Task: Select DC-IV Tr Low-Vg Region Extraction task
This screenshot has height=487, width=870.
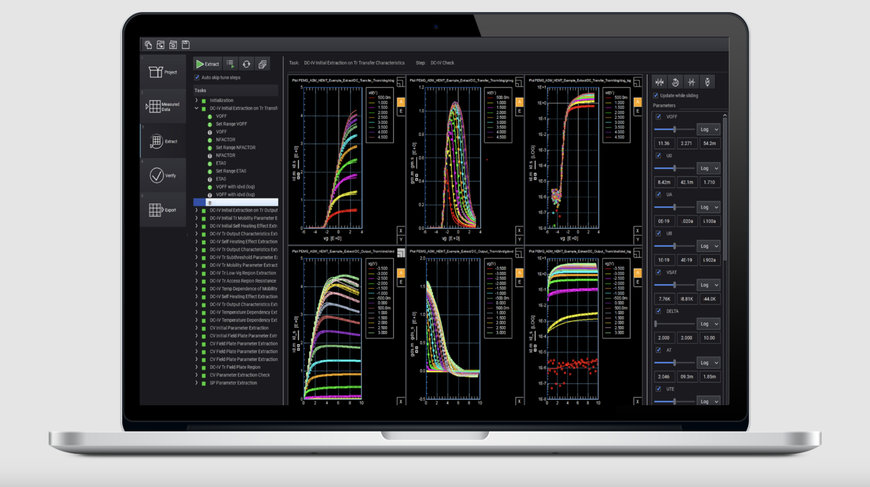Action: tap(243, 273)
